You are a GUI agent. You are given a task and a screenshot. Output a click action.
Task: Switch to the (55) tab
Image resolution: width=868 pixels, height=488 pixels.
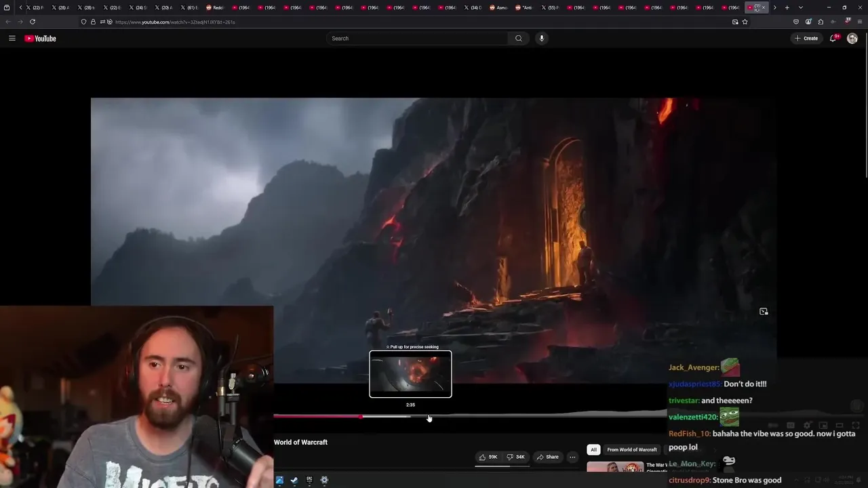coord(550,7)
